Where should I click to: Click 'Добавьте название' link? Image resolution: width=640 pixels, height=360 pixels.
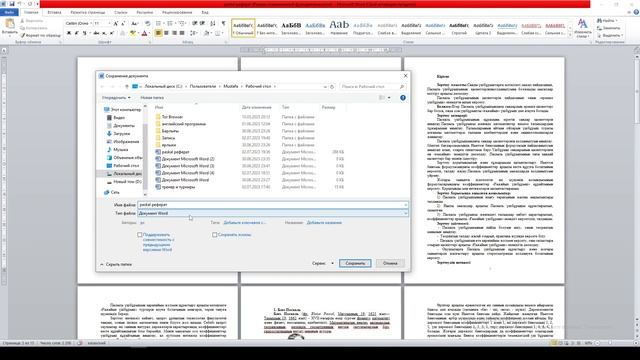coord(324,223)
